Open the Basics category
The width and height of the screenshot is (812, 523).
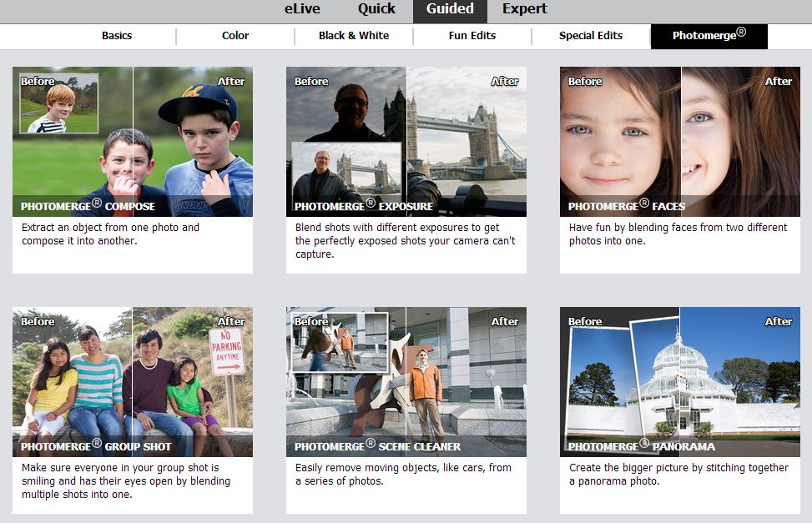pyautogui.click(x=117, y=36)
